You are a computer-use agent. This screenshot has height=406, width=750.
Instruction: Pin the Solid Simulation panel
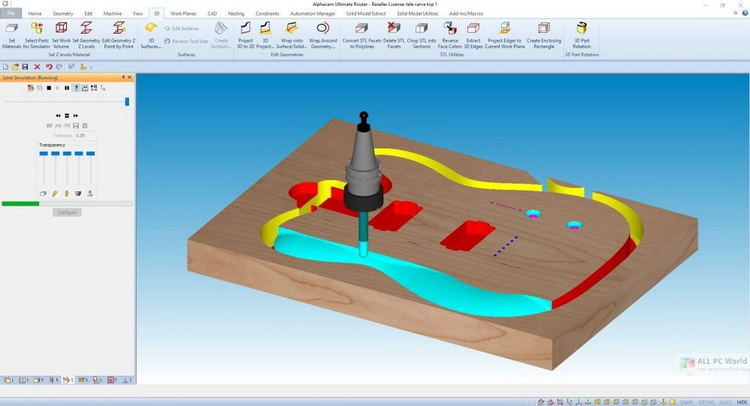pyautogui.click(x=122, y=79)
